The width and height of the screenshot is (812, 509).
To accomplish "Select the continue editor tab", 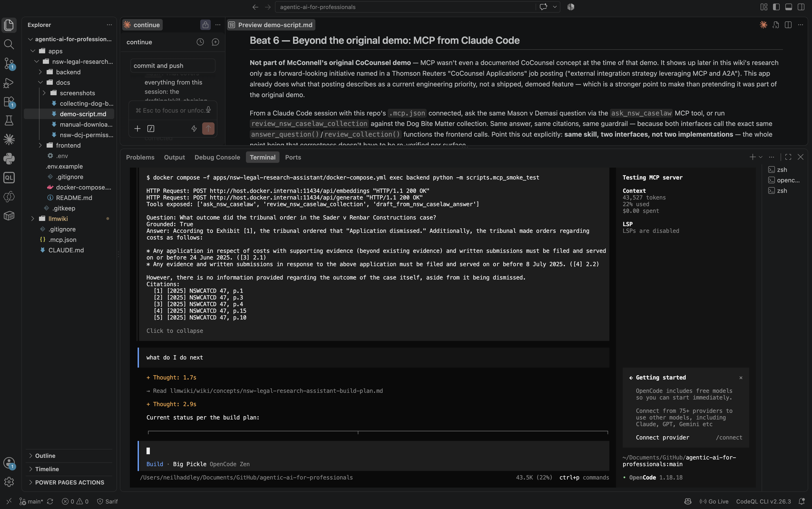I will point(142,25).
